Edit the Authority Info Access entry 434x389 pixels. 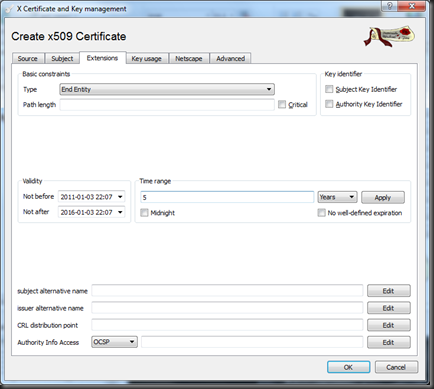pyautogui.click(x=389, y=342)
